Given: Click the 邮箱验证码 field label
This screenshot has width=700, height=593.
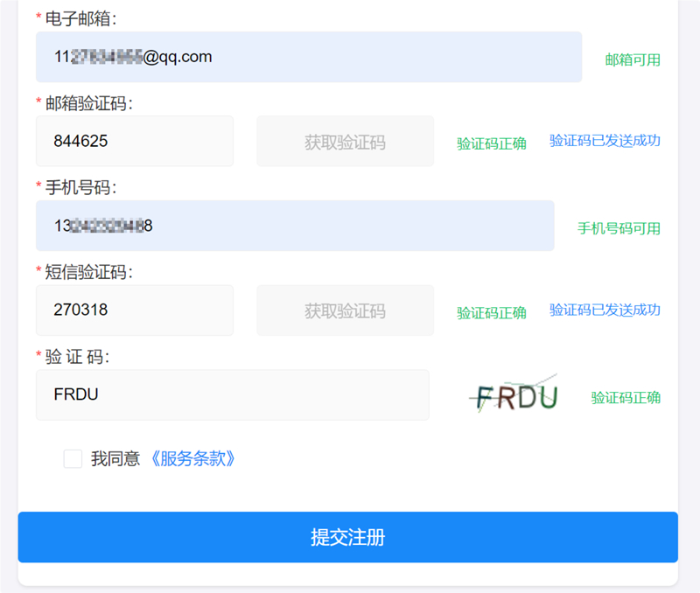Looking at the screenshot, I should (x=89, y=103).
